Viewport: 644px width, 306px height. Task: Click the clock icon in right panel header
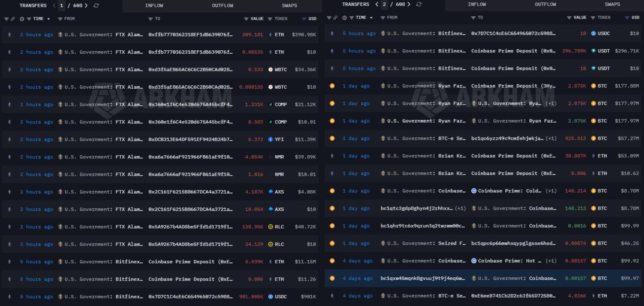(x=344, y=18)
